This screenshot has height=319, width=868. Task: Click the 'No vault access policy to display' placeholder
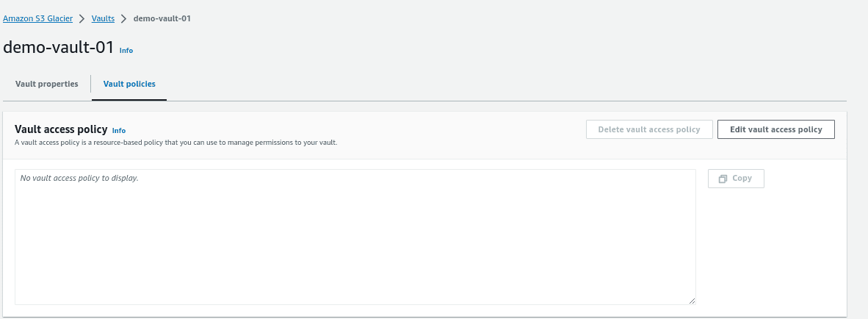click(x=79, y=179)
